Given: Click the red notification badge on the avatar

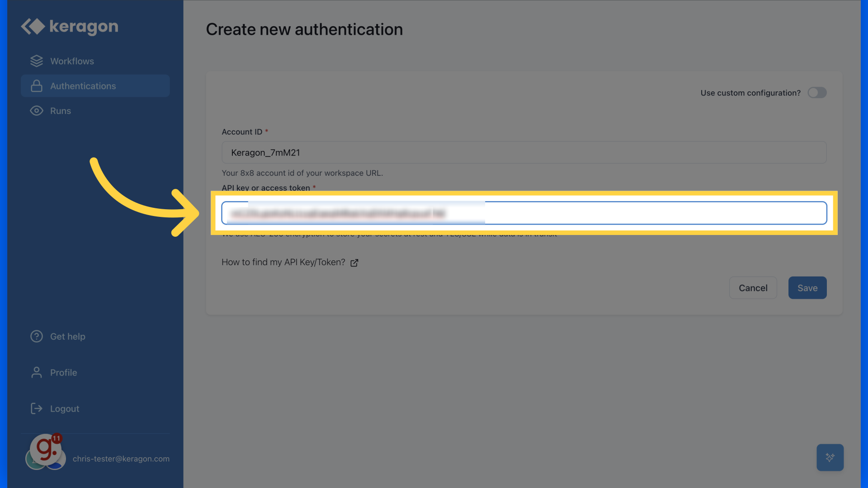Looking at the screenshot, I should tap(56, 439).
